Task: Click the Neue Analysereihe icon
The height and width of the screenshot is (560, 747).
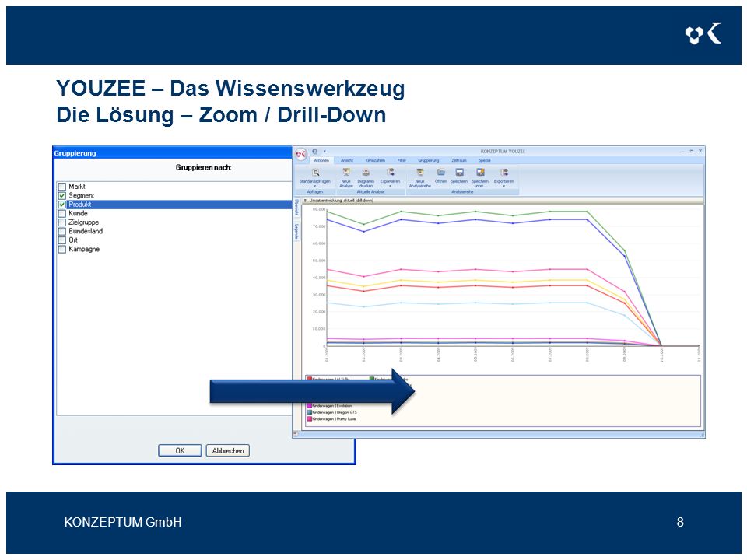Action: 420,173
